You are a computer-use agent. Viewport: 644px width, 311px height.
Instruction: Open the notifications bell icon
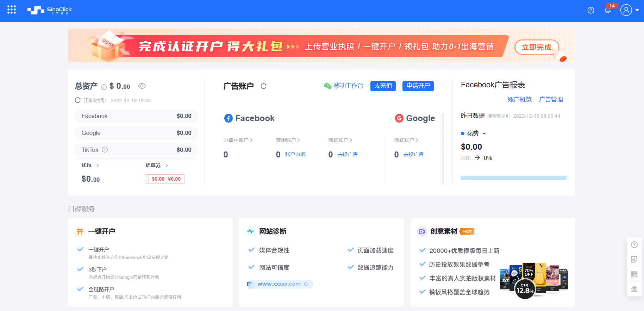pyautogui.click(x=608, y=10)
